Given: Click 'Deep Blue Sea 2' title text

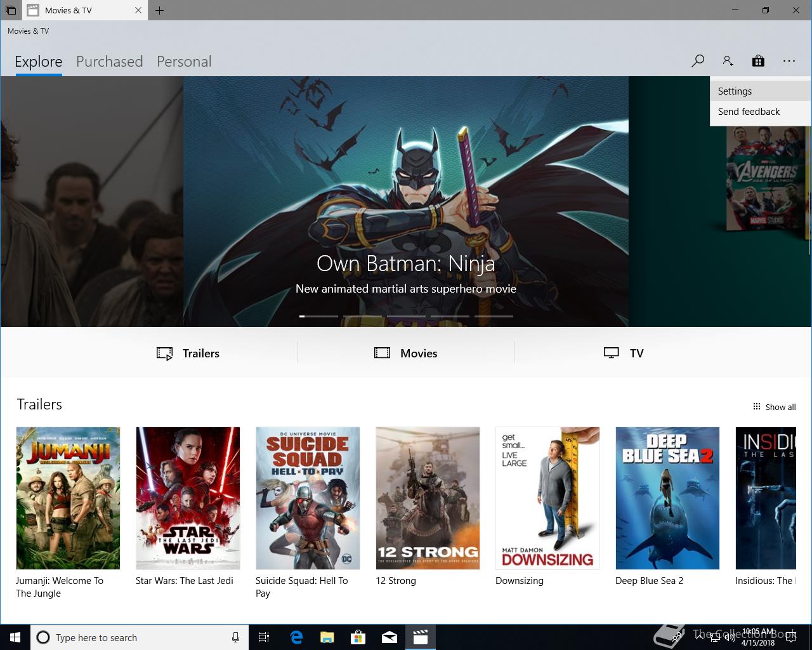Looking at the screenshot, I should pyautogui.click(x=650, y=581).
